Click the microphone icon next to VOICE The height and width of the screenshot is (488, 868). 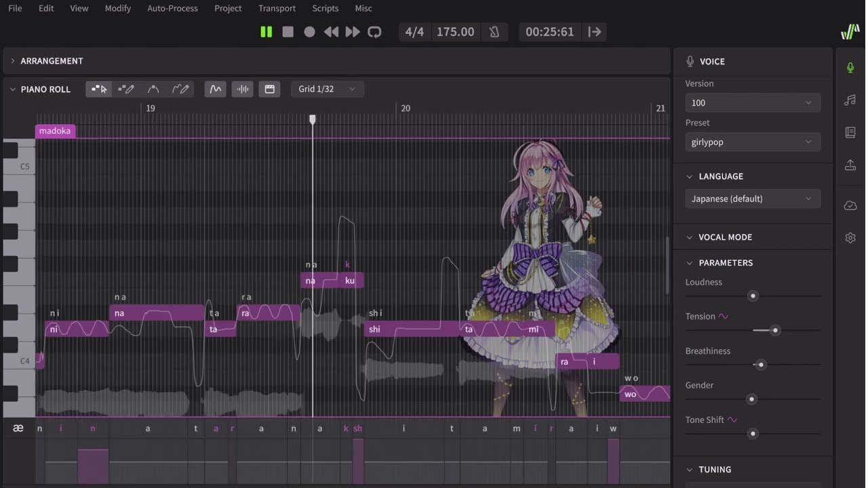click(690, 61)
